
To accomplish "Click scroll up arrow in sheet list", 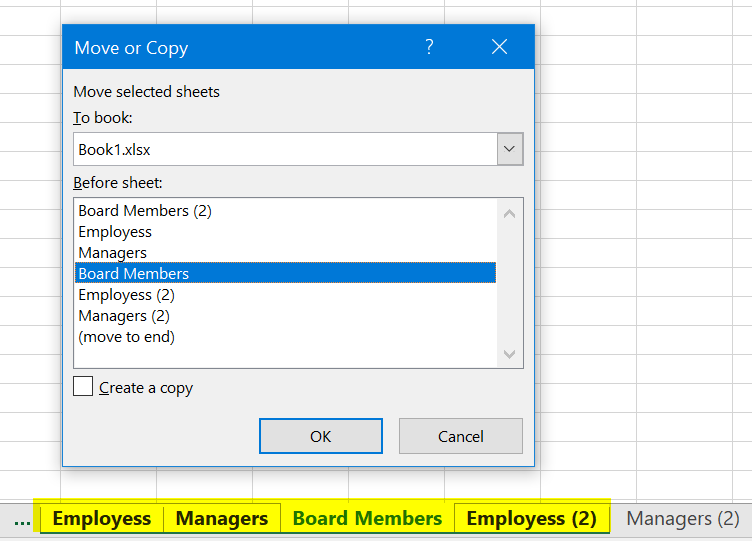I will click(x=509, y=213).
